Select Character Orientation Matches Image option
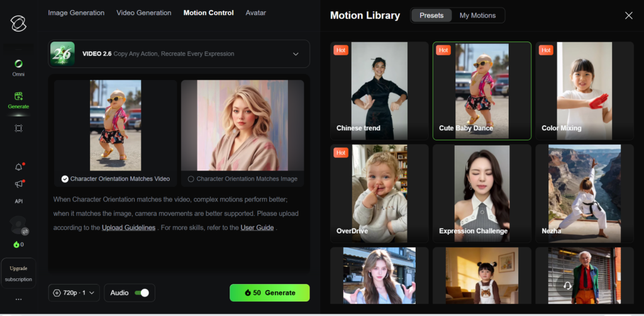Screen dimensions: 644x316 [x=242, y=179]
